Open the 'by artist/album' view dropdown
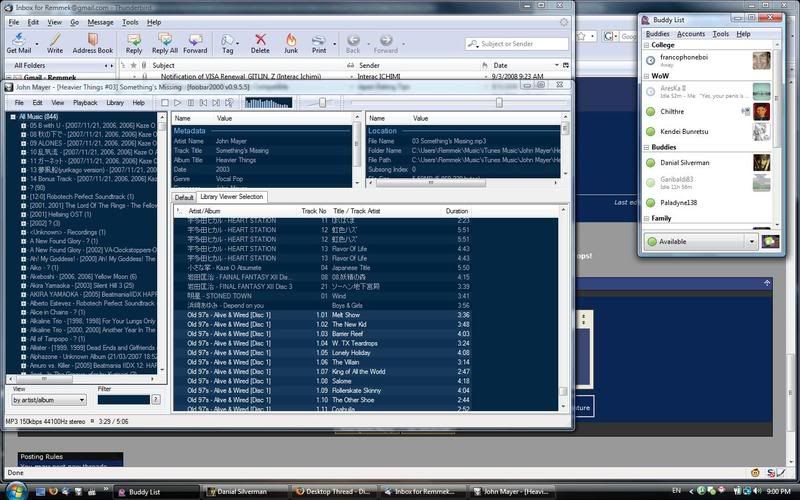The width and height of the screenshot is (800, 500). [49, 400]
